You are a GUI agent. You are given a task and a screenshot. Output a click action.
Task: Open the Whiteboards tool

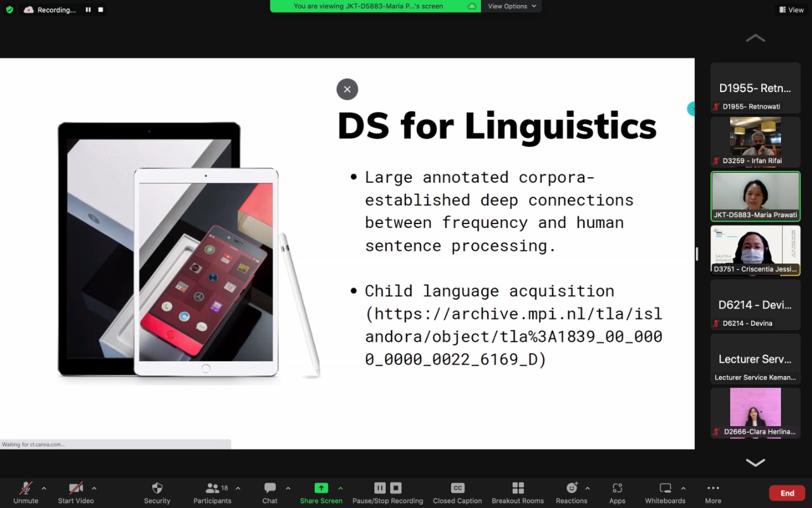(665, 488)
